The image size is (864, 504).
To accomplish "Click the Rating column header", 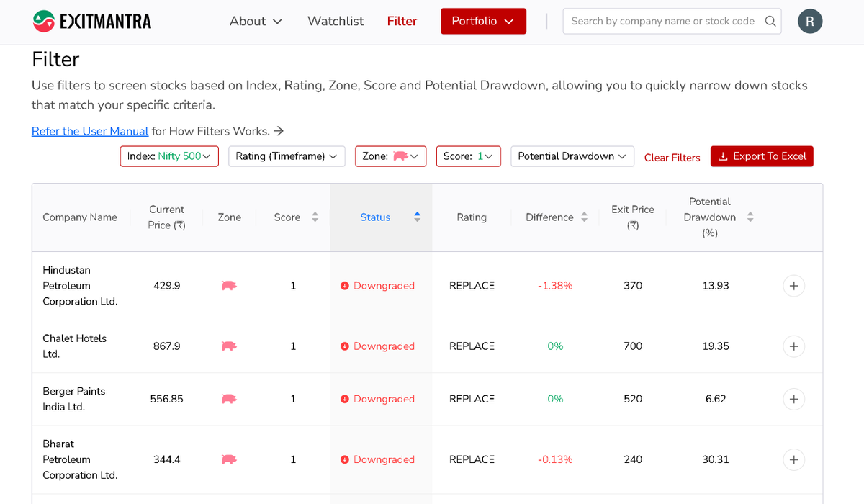I will tap(472, 217).
